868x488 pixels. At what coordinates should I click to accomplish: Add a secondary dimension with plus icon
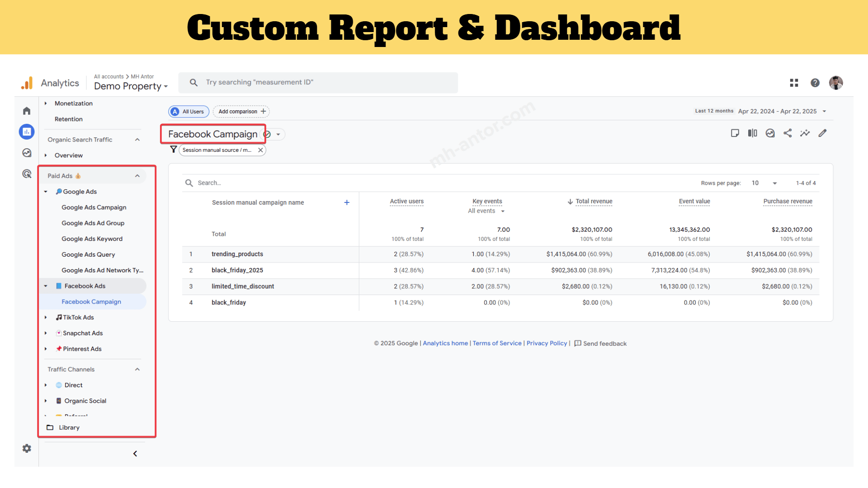tap(347, 202)
